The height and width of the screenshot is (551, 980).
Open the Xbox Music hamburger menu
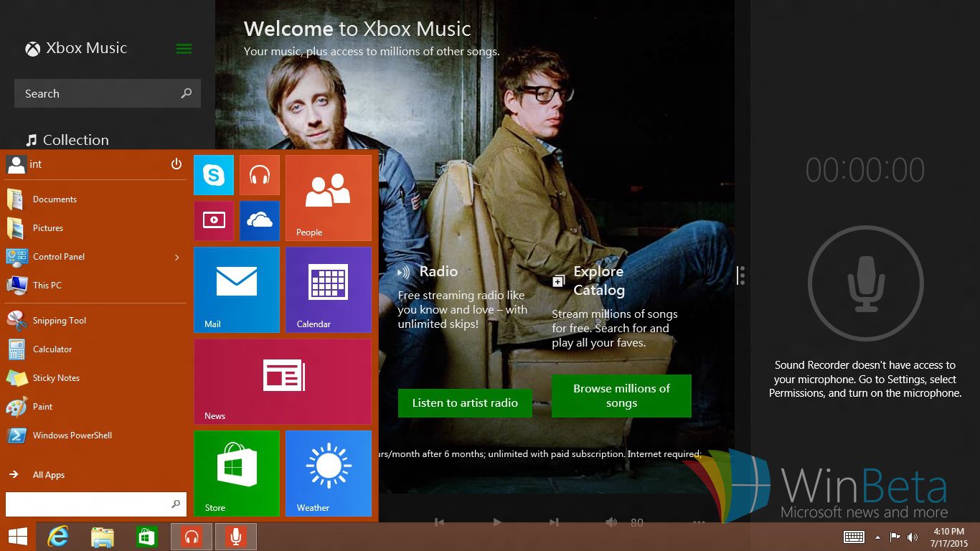click(x=184, y=49)
